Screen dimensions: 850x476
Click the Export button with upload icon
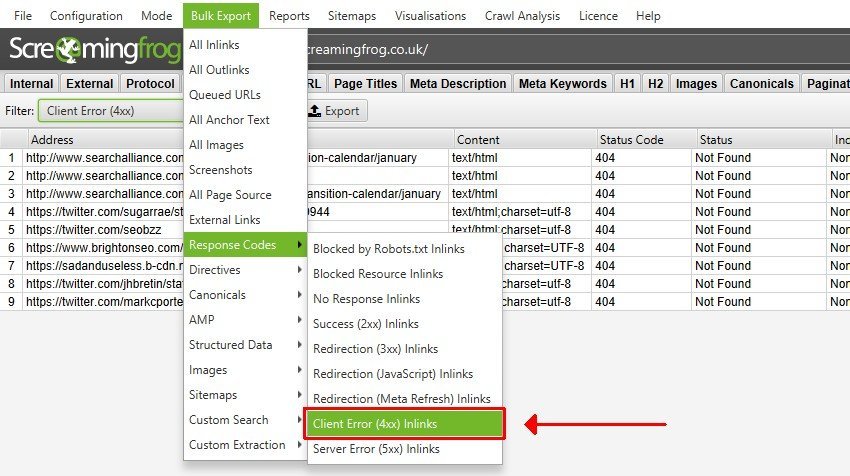[334, 111]
